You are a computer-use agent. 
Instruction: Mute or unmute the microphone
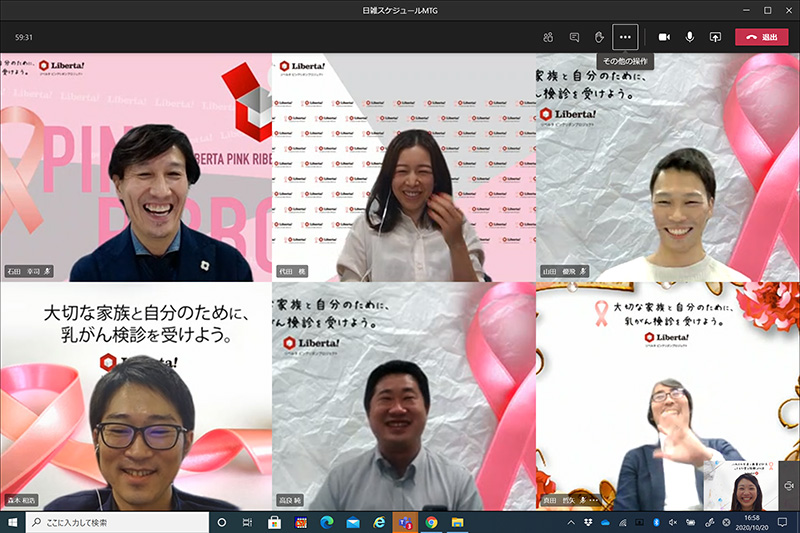[690, 37]
